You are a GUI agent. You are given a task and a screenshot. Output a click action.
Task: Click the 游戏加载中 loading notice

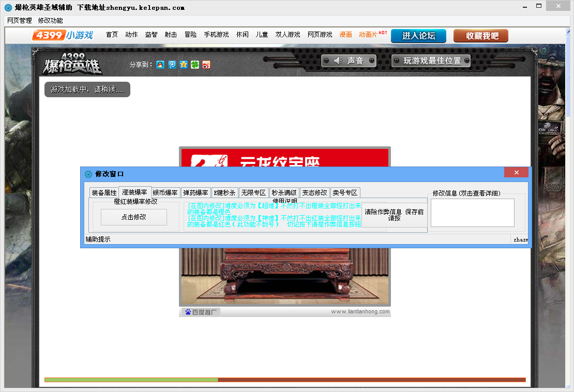point(87,89)
